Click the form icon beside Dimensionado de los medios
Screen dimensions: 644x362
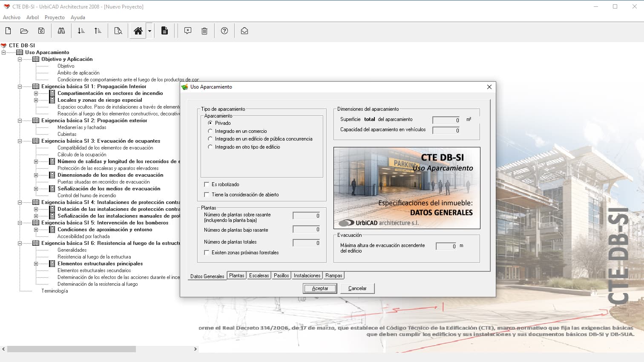(x=52, y=175)
